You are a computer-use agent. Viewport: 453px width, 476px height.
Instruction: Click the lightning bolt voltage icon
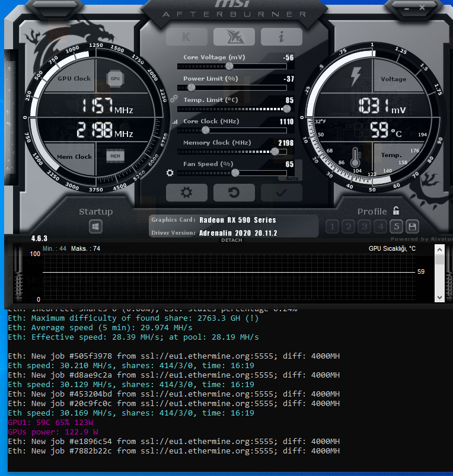click(x=356, y=76)
